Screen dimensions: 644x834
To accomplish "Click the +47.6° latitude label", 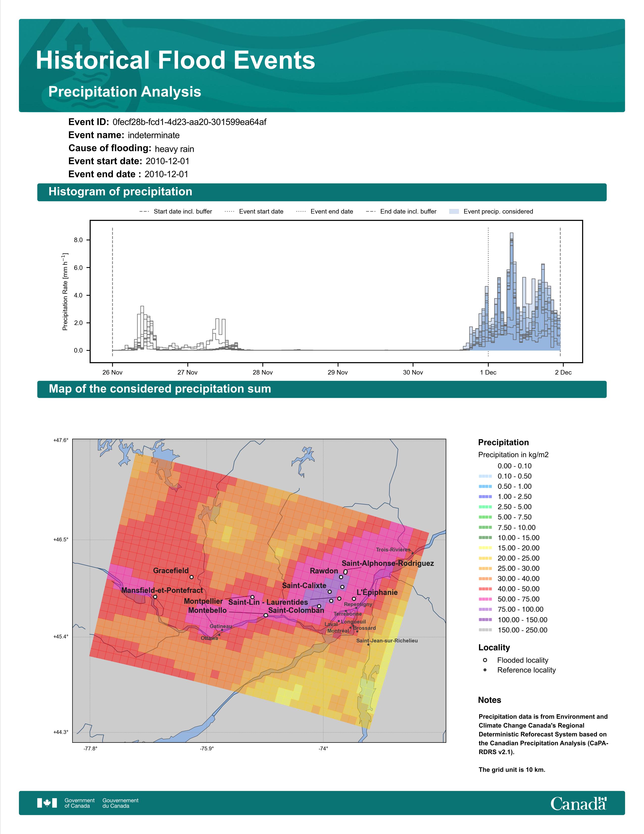I will click(61, 440).
